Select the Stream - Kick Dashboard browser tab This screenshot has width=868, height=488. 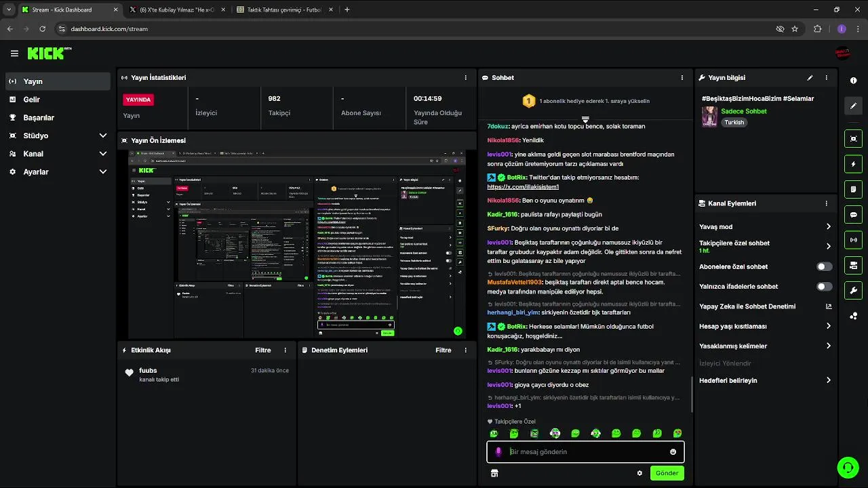[x=70, y=9]
